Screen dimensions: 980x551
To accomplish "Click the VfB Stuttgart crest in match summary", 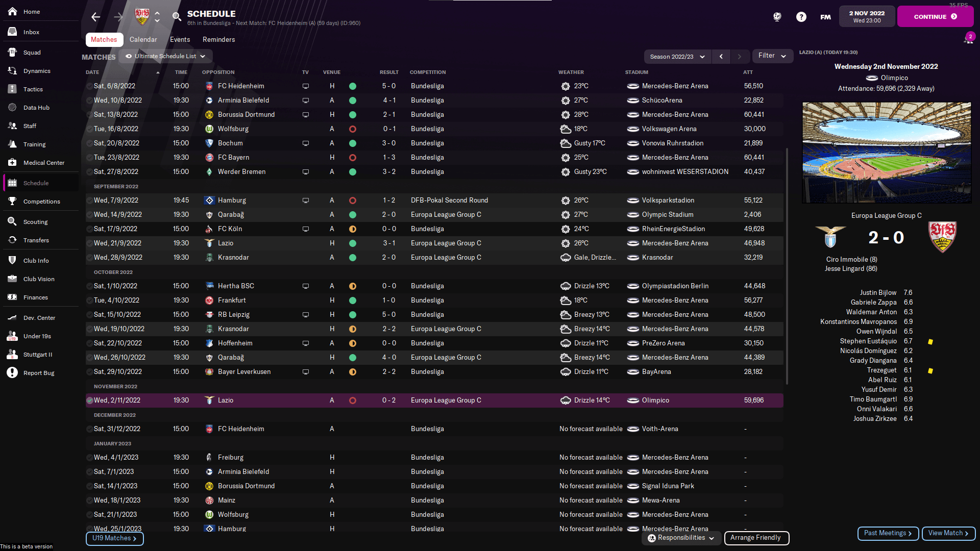I will click(942, 237).
